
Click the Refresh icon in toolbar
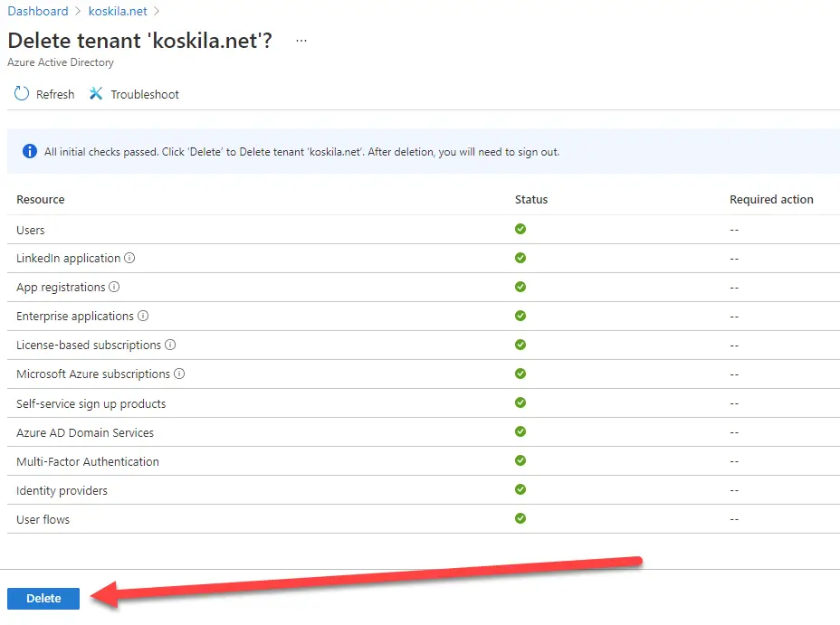23,94
